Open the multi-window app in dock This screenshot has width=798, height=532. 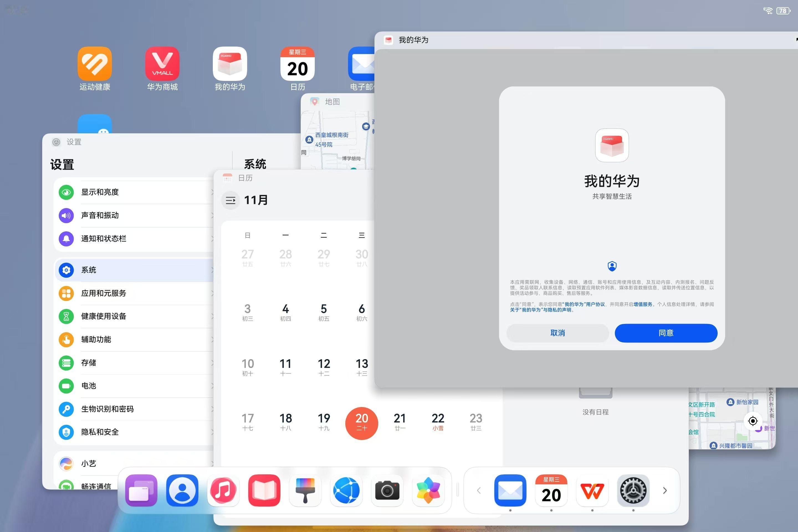coord(141,490)
